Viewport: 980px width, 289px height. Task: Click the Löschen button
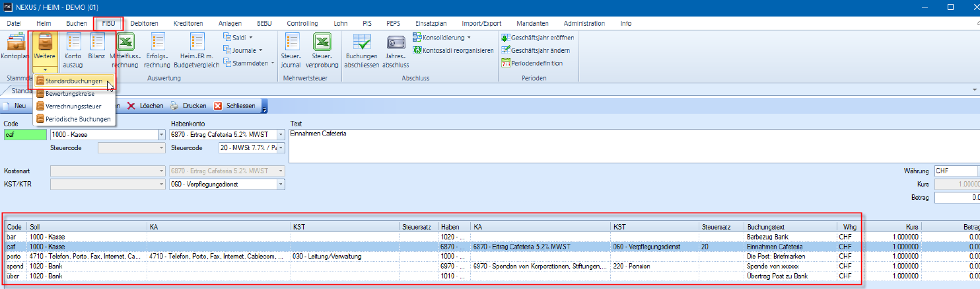coord(145,106)
